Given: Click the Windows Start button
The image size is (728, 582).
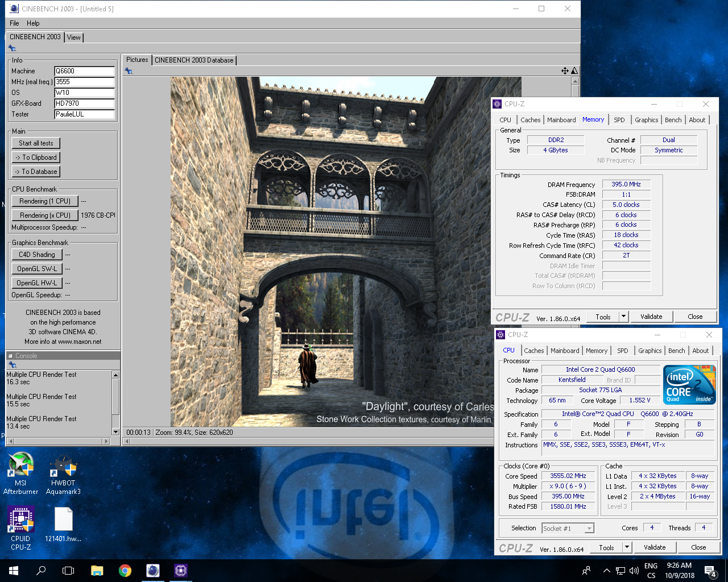Looking at the screenshot, I should coord(14,571).
